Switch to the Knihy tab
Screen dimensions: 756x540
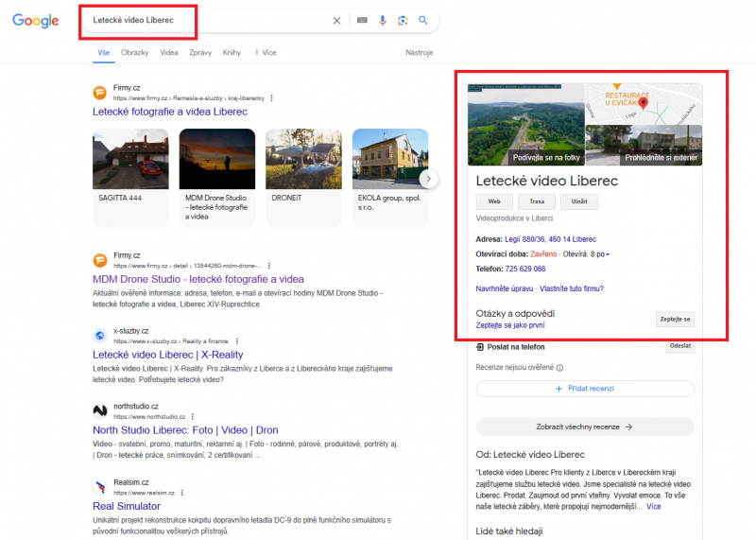[232, 53]
